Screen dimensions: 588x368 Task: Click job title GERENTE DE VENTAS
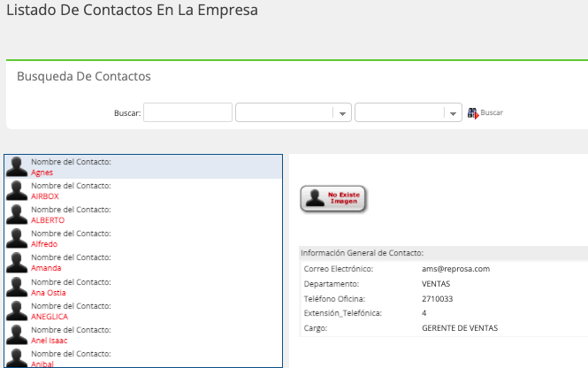coord(460,328)
